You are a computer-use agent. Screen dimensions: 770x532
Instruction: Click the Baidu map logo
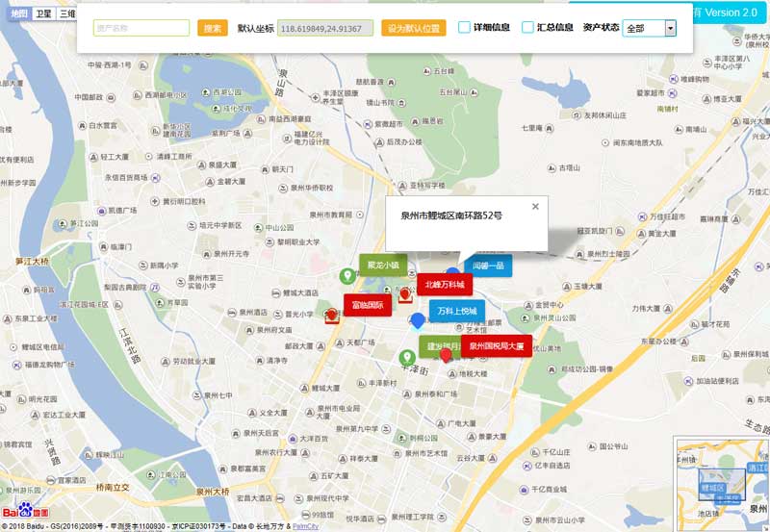coord(25,511)
